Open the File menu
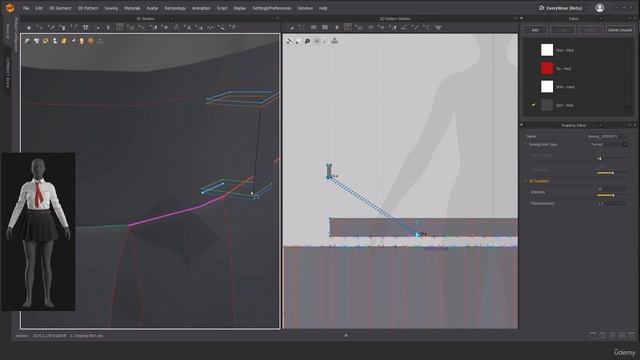 [x=26, y=8]
